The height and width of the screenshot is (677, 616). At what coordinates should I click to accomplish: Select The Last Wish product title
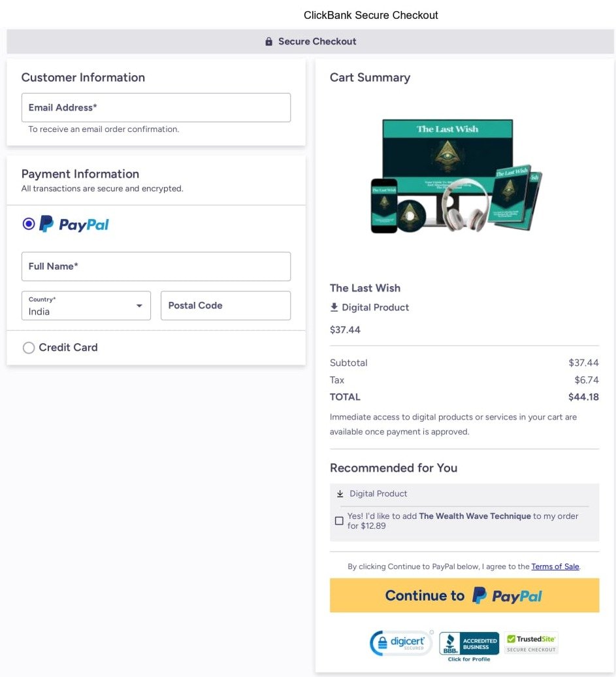(x=365, y=288)
